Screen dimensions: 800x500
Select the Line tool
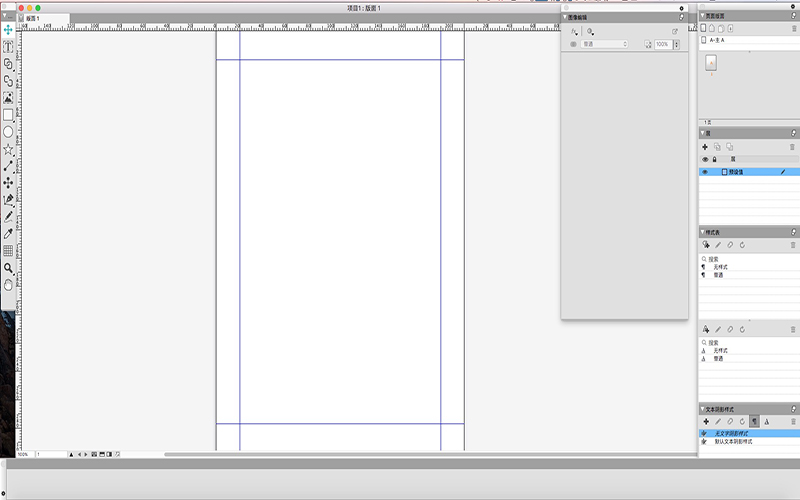click(8, 166)
